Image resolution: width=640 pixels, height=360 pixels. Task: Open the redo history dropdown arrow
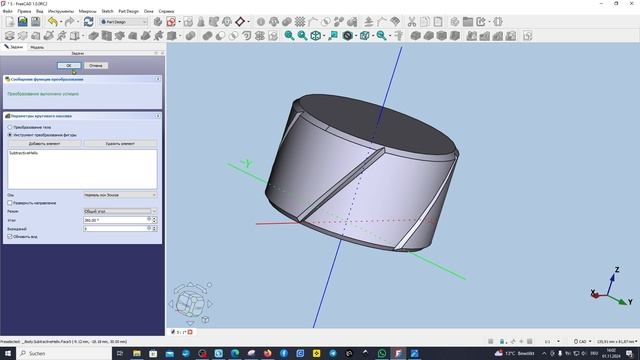[x=78, y=22]
